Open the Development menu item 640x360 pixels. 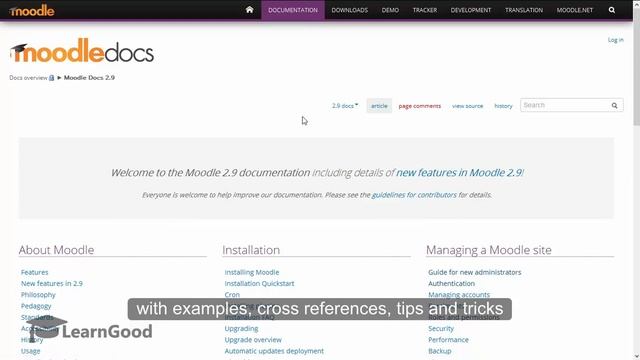pyautogui.click(x=471, y=10)
